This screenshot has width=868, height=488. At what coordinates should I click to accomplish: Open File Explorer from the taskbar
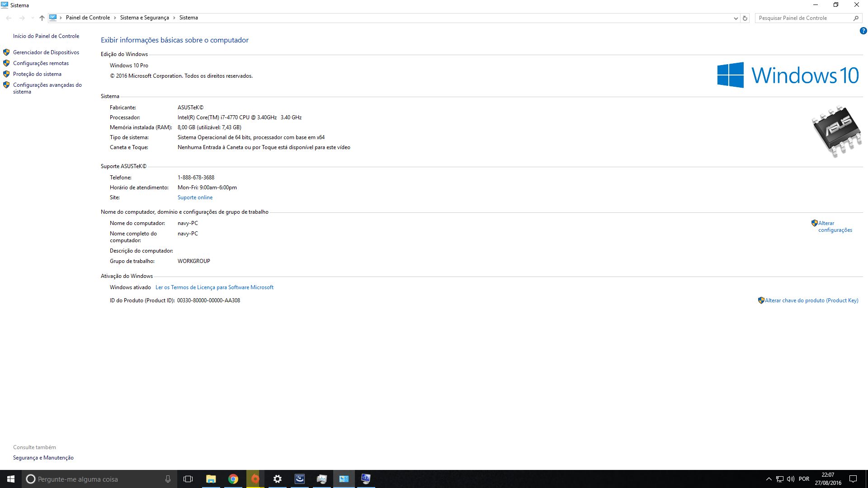[x=211, y=479]
